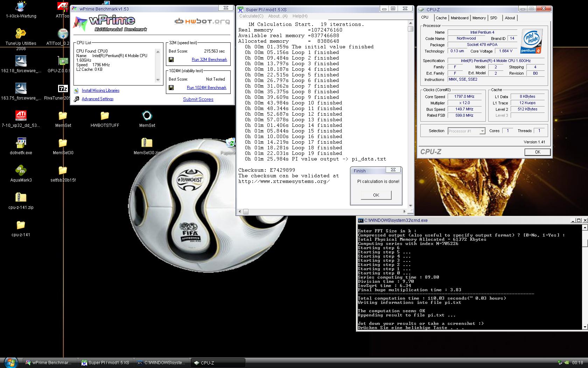Image resolution: width=588 pixels, height=368 pixels.
Task: Open Help(H) menu in Super PI
Action: pyautogui.click(x=300, y=16)
